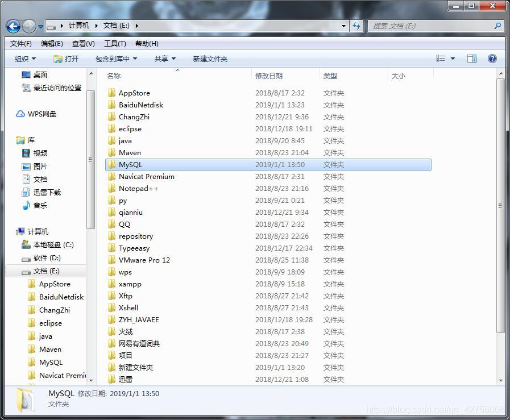Open the view options dropdown arrow
This screenshot has width=510, height=420.
coord(453,59)
